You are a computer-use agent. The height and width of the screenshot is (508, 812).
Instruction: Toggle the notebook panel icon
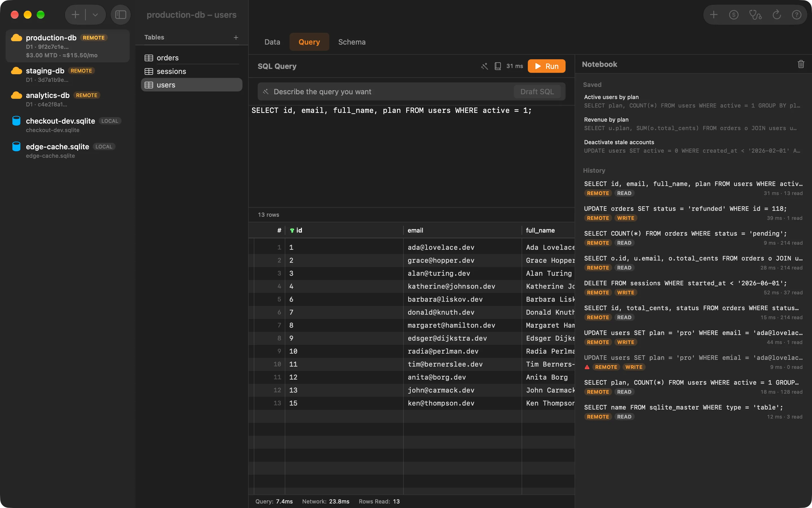(498, 66)
